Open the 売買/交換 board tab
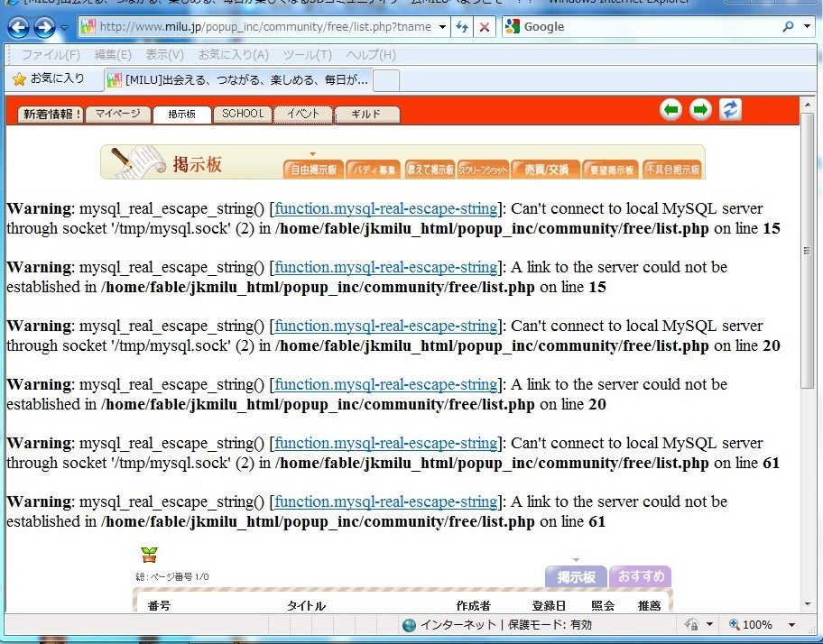Image resolution: width=823 pixels, height=644 pixels. [545, 169]
